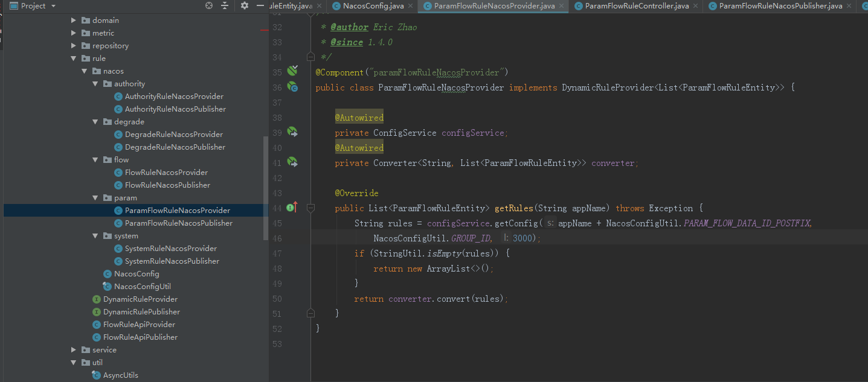This screenshot has width=868, height=382.
Task: Select FlowRuleNacosProvider class
Action: [x=166, y=173]
